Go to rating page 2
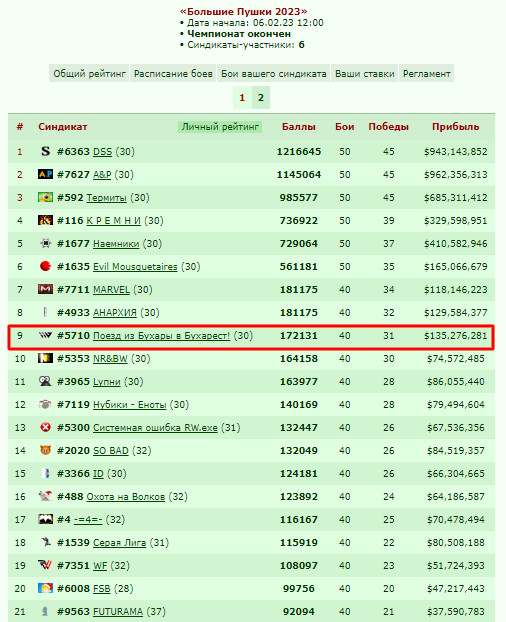The image size is (506, 622). pos(261,98)
